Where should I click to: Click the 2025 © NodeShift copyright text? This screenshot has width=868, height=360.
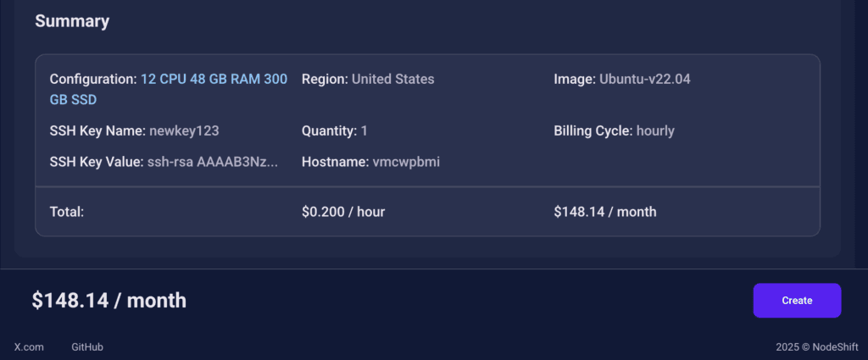pyautogui.click(x=817, y=347)
